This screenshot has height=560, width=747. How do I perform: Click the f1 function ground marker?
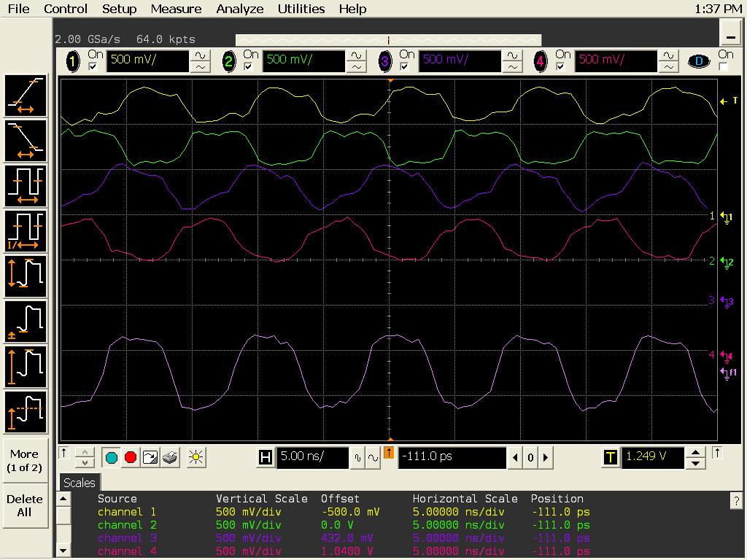tap(728, 374)
